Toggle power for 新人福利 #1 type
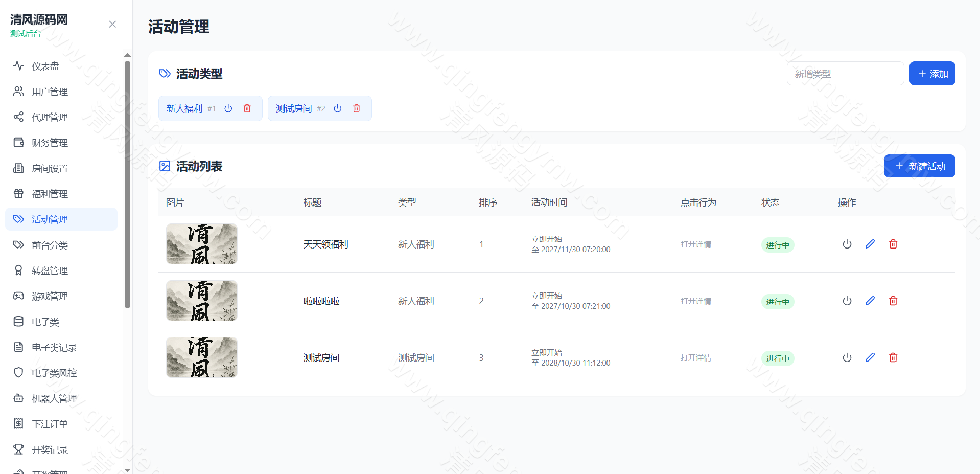The height and width of the screenshot is (474, 980). pos(228,108)
